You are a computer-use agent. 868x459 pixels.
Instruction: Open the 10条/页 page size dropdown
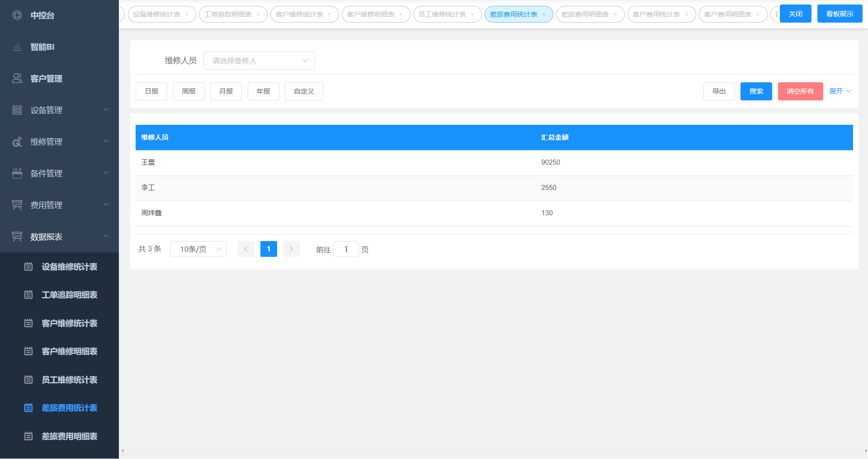pyautogui.click(x=198, y=249)
